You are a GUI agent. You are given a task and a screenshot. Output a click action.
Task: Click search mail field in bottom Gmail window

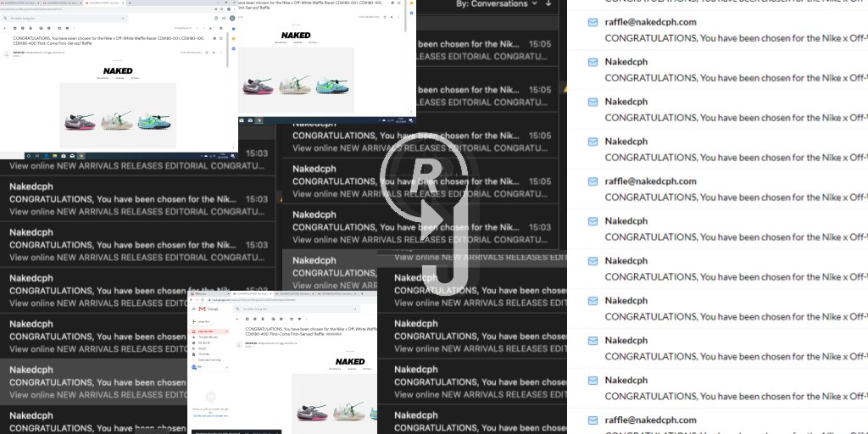pos(296,309)
